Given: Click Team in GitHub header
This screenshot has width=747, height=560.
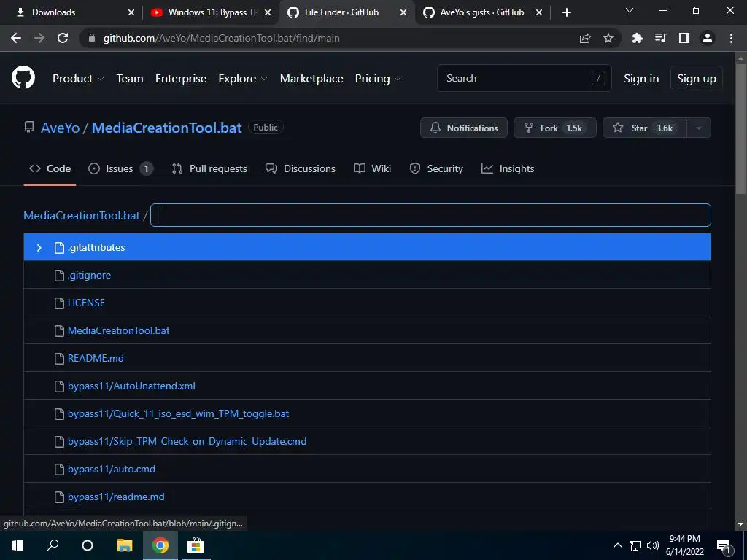Looking at the screenshot, I should click(x=130, y=79).
